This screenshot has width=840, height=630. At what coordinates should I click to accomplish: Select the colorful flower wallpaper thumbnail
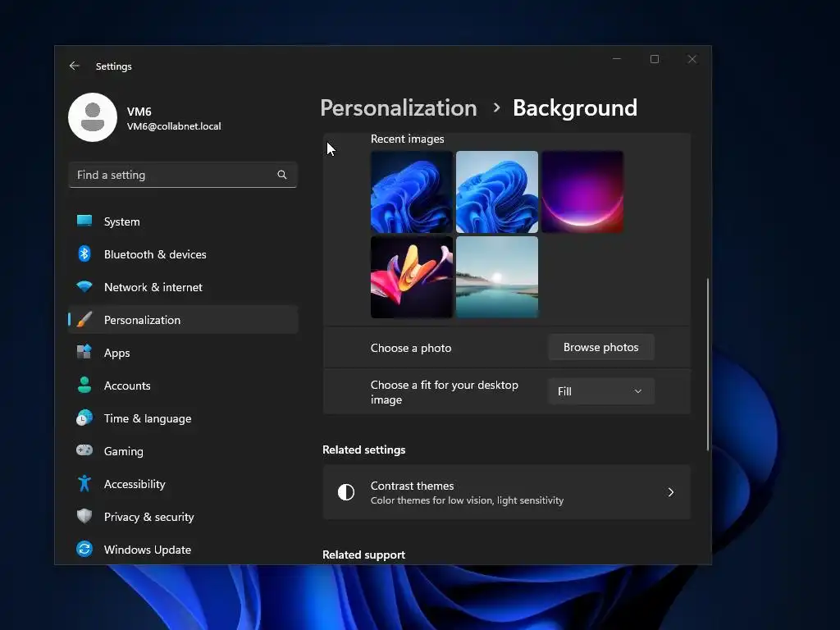(x=412, y=277)
